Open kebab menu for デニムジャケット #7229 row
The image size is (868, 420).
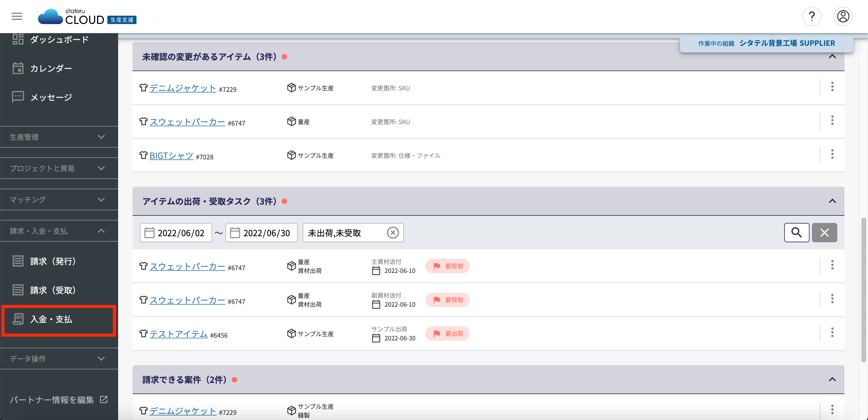click(x=832, y=87)
